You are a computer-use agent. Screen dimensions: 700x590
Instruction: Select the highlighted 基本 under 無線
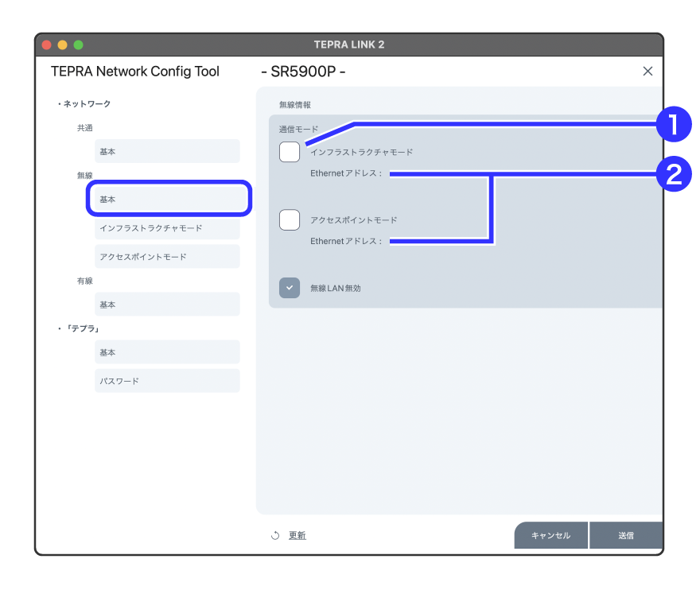[x=169, y=199]
